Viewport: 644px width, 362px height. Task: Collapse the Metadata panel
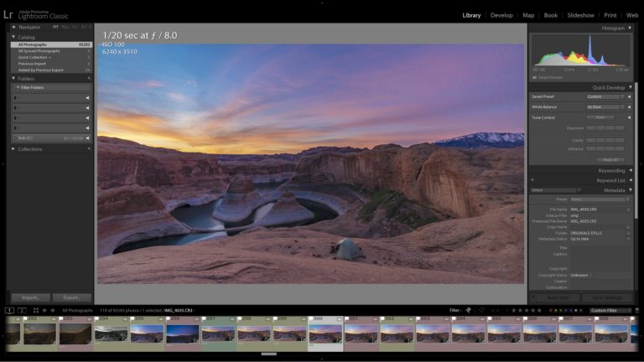(x=631, y=190)
